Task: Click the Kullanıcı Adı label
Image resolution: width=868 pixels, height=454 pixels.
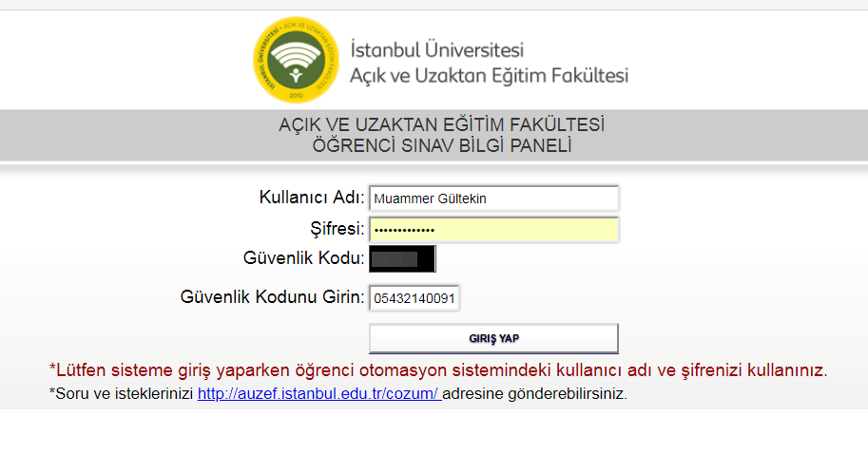Action: pyautogui.click(x=312, y=197)
